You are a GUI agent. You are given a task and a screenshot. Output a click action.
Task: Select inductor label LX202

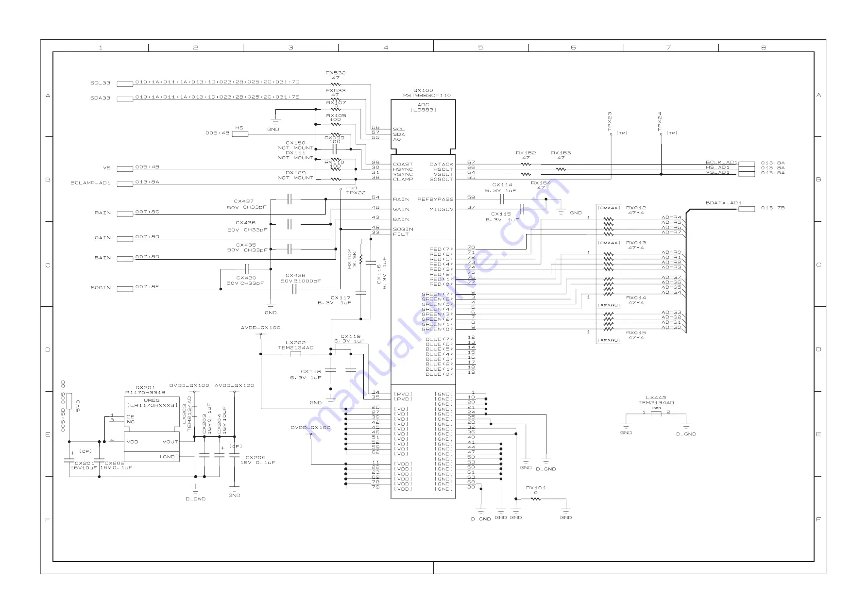[295, 342]
